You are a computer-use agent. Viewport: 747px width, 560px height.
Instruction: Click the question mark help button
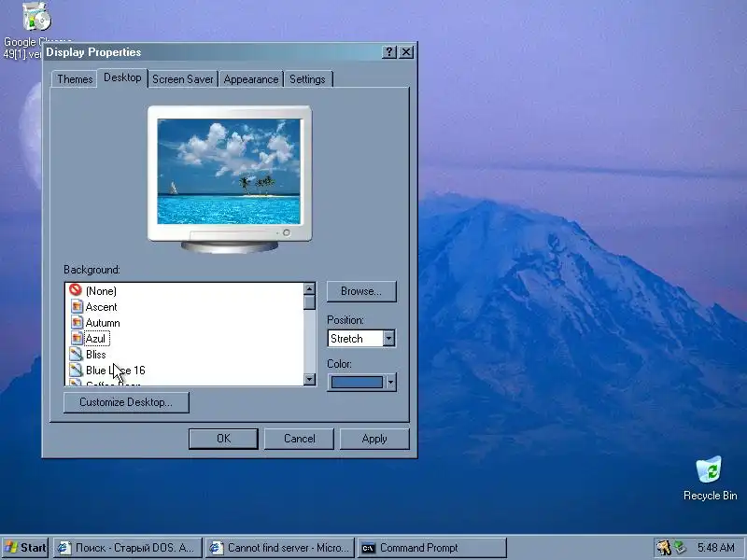(388, 52)
